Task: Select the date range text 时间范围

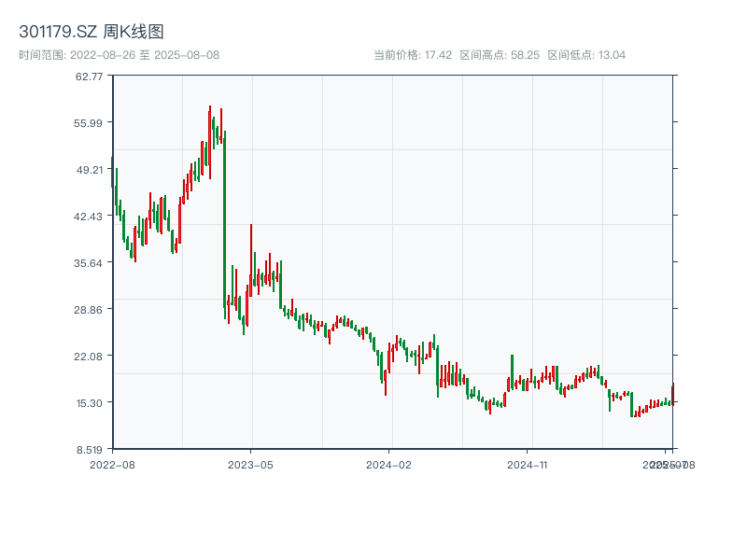Action: pos(38,54)
